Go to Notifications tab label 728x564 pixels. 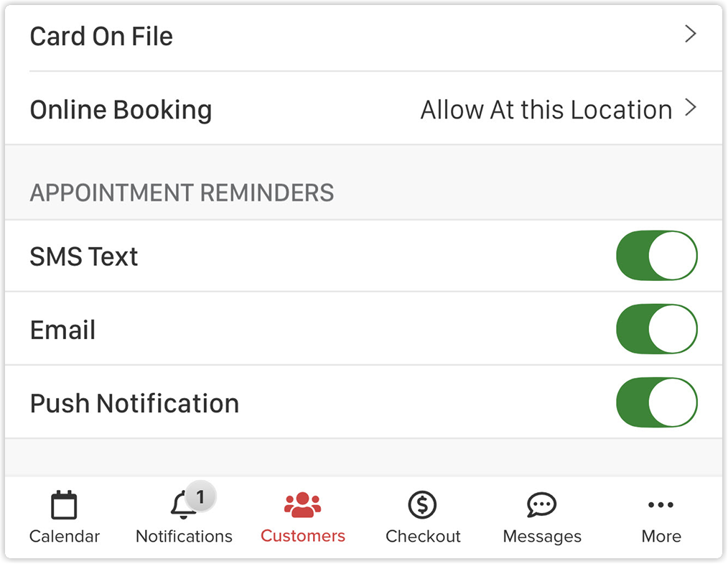pos(184,537)
